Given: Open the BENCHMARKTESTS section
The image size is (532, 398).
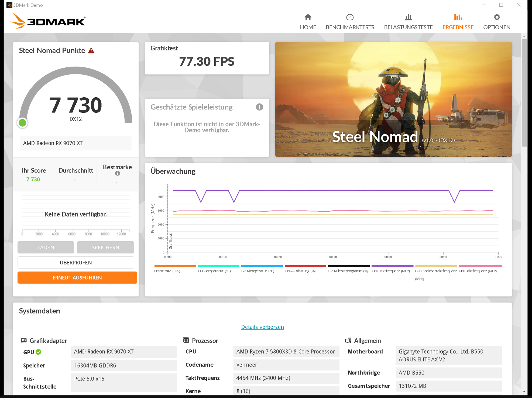Looking at the screenshot, I should [x=350, y=21].
